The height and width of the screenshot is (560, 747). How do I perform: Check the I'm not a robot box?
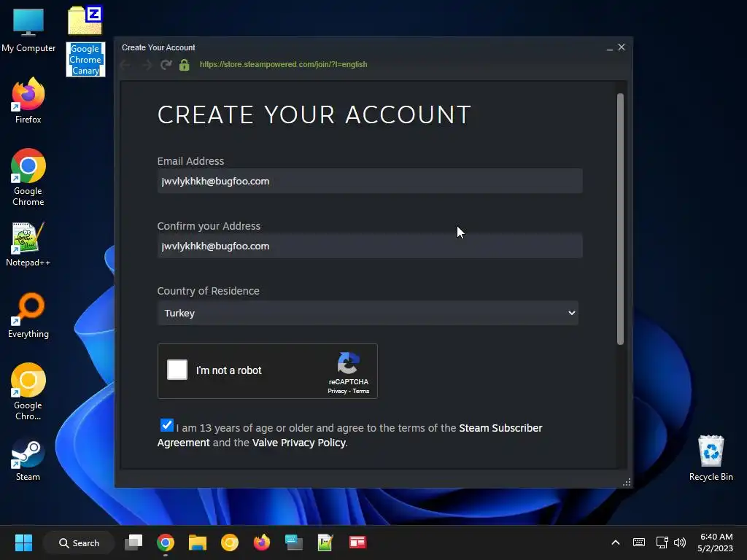[177, 370]
